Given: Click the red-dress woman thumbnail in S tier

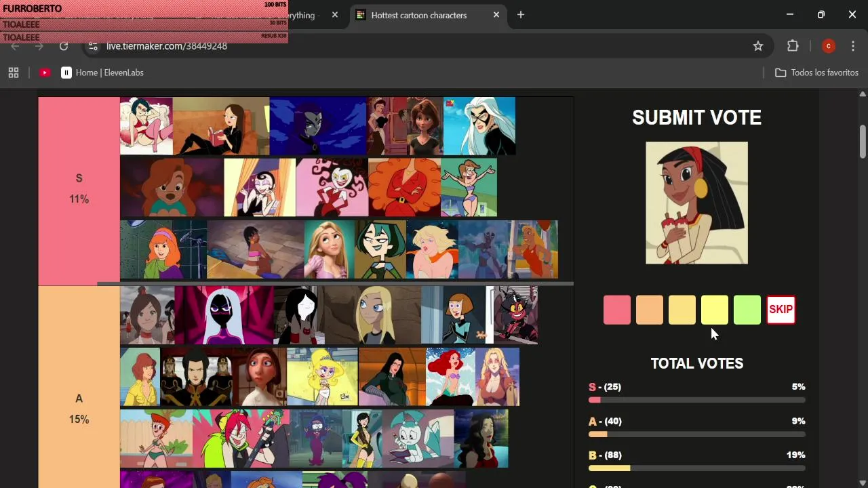Looking at the screenshot, I should (404, 188).
